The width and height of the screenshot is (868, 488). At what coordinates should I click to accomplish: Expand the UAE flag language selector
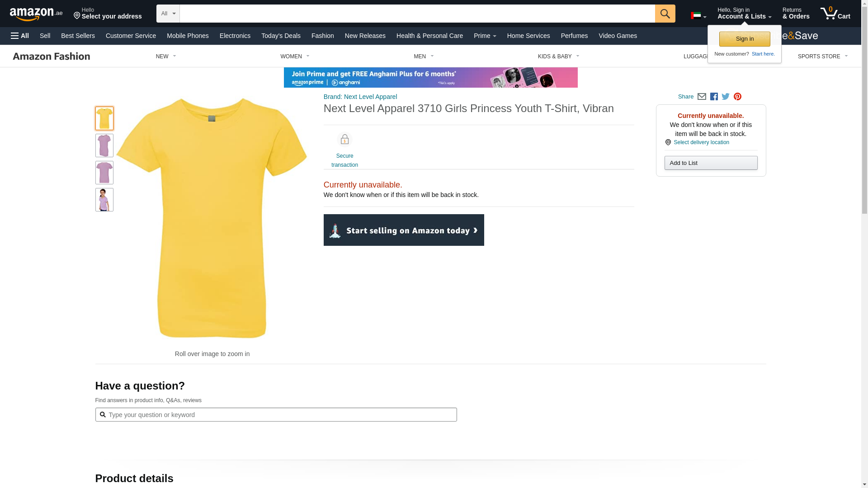tap(698, 16)
